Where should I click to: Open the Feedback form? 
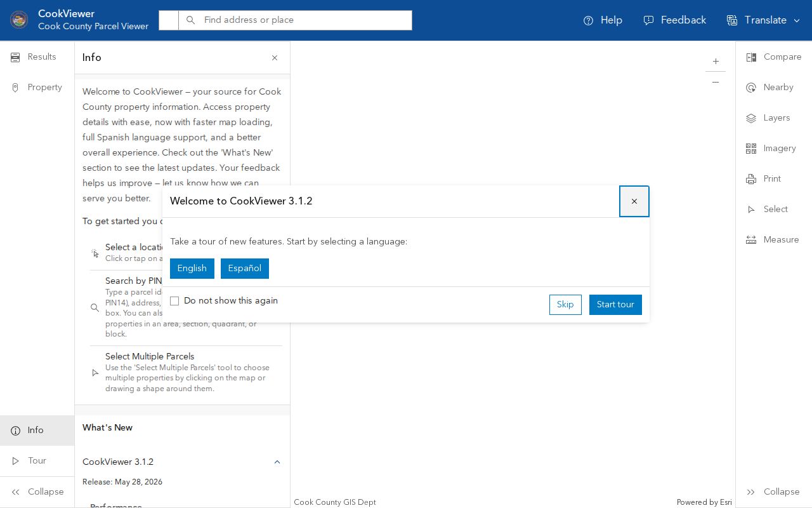(674, 20)
